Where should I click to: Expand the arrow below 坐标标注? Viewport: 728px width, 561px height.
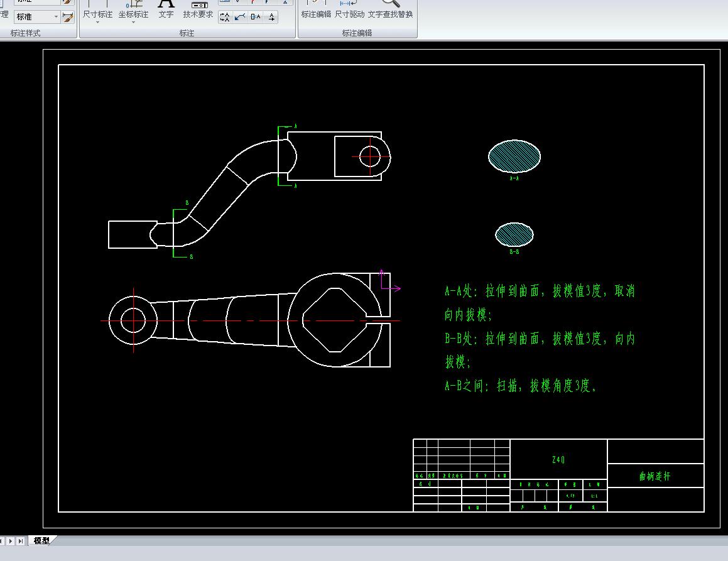coord(133,22)
